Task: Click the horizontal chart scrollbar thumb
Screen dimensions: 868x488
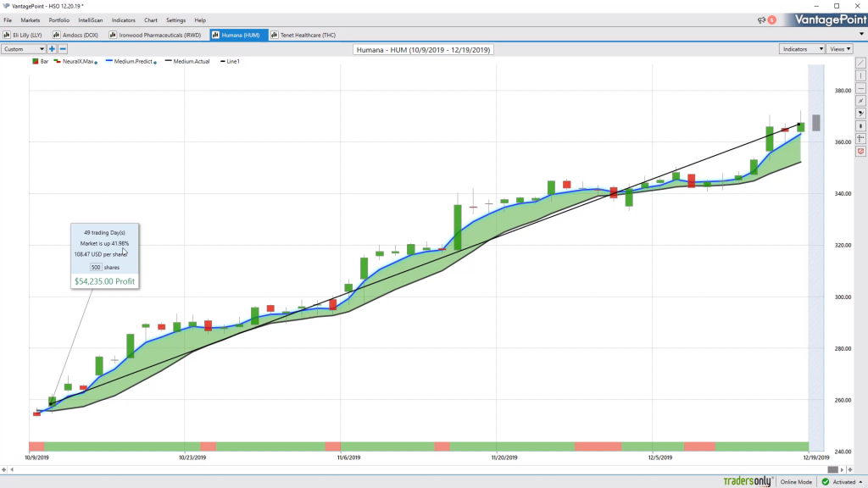Action: coord(832,469)
